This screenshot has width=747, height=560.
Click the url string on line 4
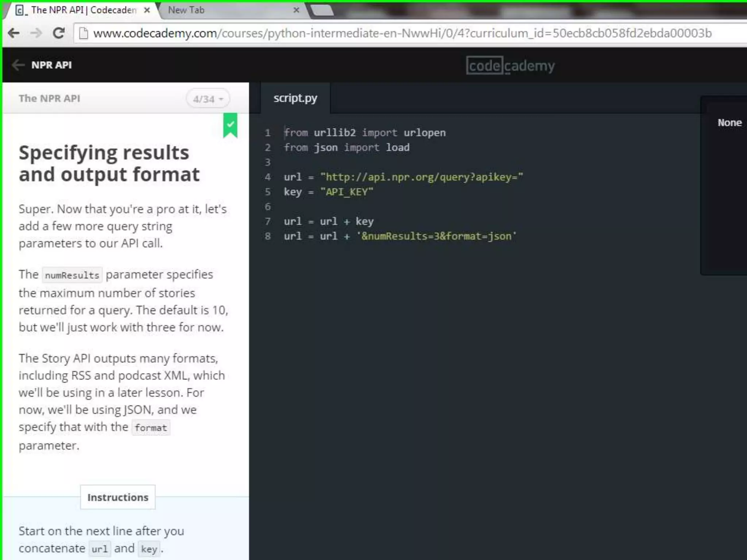pyautogui.click(x=422, y=177)
